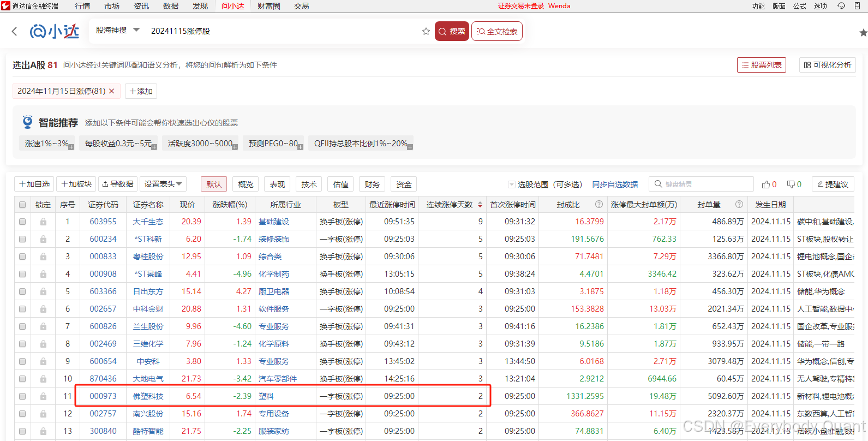Open the 行情 menu
The height and width of the screenshot is (441, 868).
pos(82,6)
